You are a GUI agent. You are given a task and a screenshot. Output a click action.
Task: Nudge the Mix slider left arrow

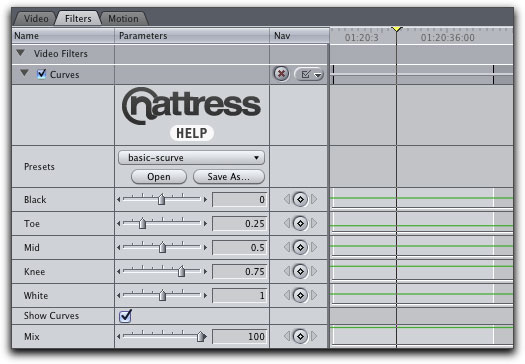point(119,336)
